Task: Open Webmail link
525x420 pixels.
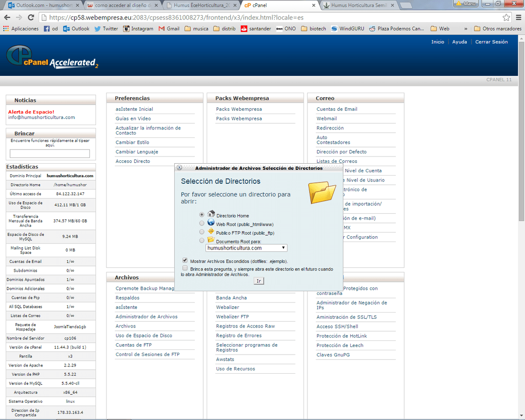Action: coord(326,118)
